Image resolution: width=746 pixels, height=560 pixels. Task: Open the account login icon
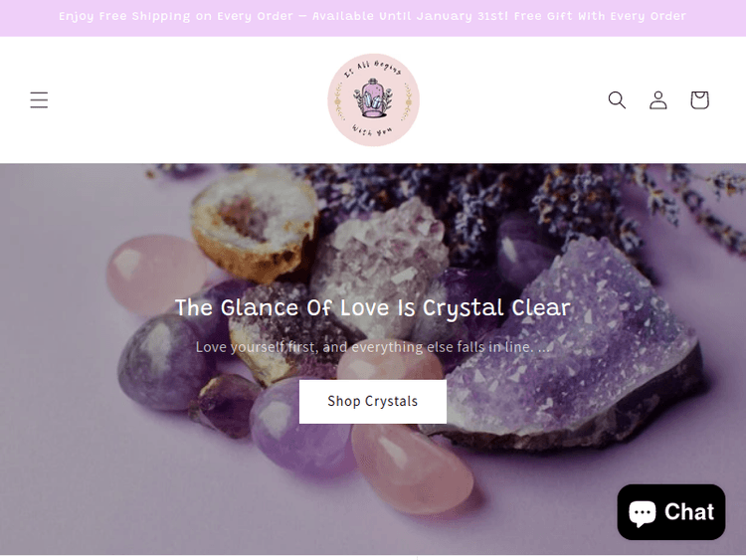tap(658, 99)
